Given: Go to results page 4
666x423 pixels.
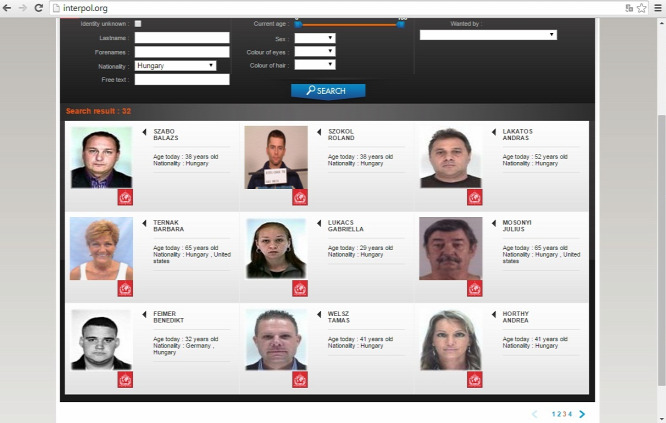Looking at the screenshot, I should click(x=570, y=414).
